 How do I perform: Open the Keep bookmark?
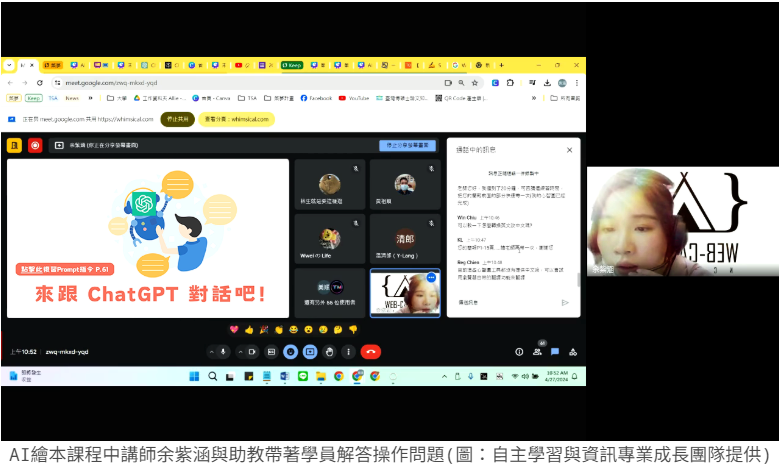click(x=34, y=98)
